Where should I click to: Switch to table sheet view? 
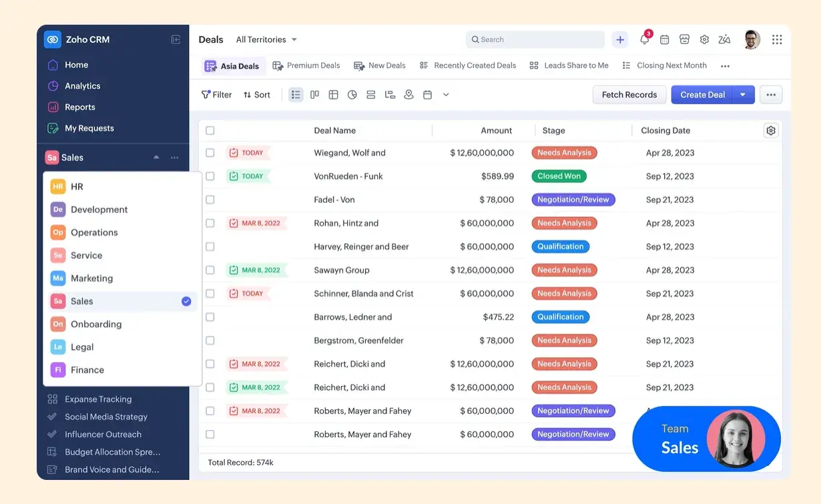(x=333, y=95)
